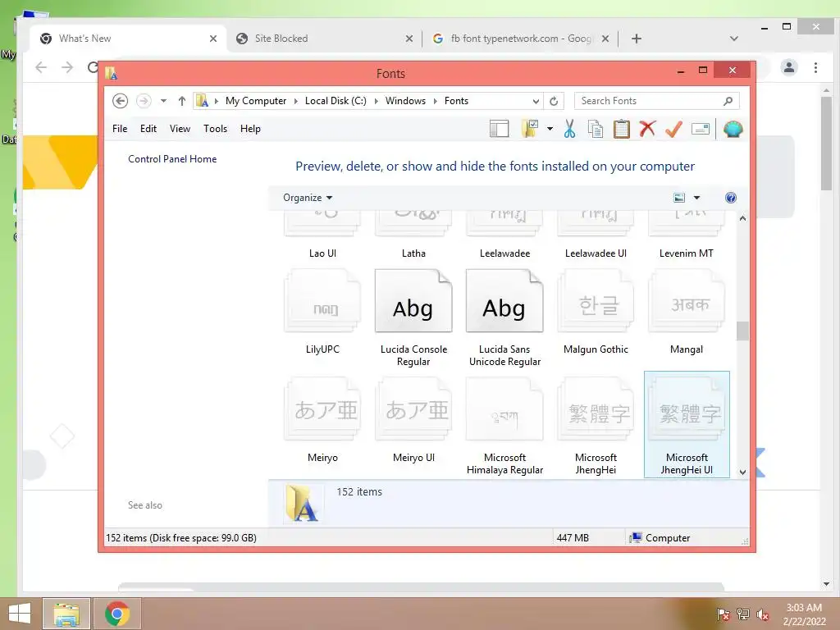Expand arrow after My Computer breadcrumb
The image size is (840, 630).
pyautogui.click(x=295, y=101)
